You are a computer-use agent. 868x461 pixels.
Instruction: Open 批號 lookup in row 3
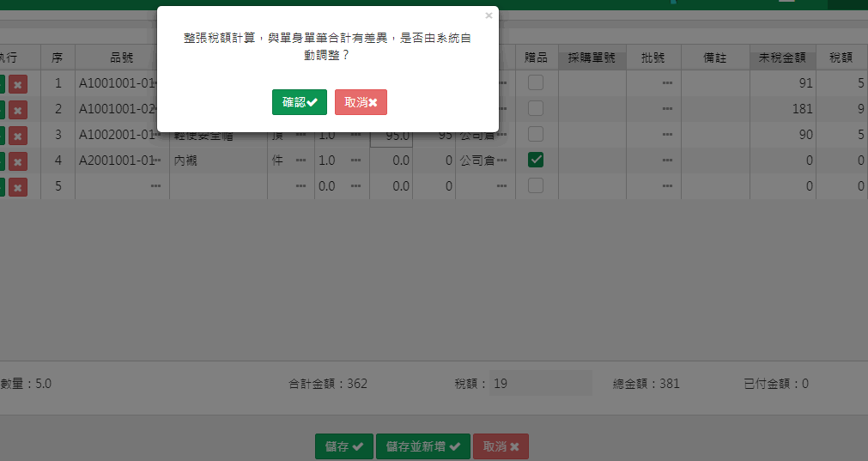[667, 135]
